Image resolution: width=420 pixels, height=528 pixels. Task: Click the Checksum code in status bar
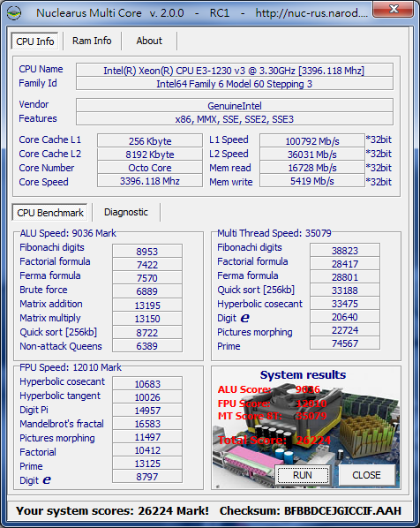[342, 510]
